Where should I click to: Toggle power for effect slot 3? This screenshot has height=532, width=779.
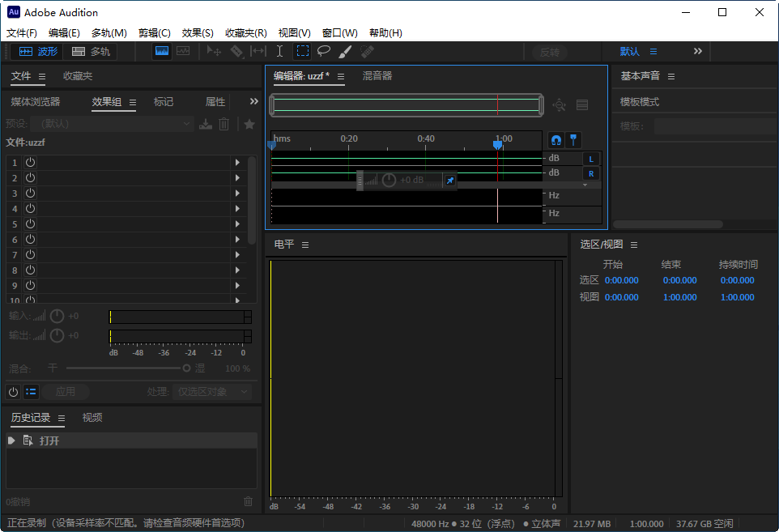pyautogui.click(x=30, y=193)
